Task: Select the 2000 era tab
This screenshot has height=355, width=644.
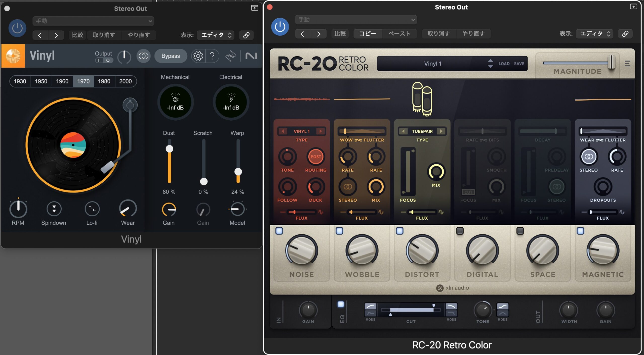Action: [126, 81]
